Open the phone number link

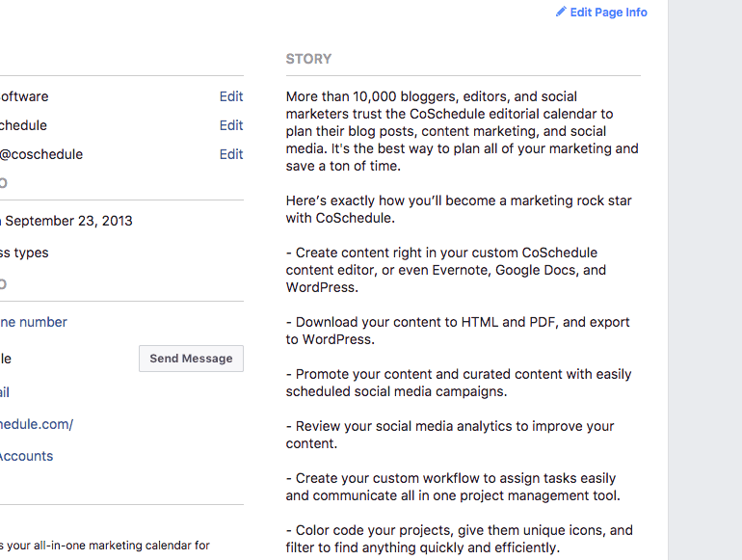tap(34, 322)
